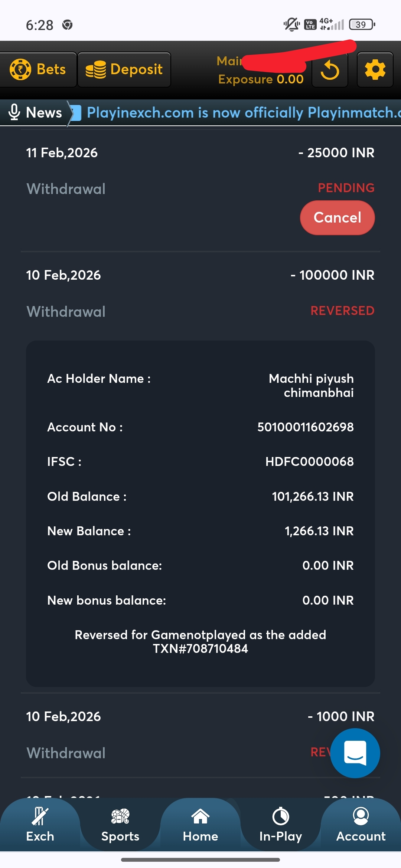Tap the stacked coins Deposit icon
This screenshot has height=868, width=401.
[96, 70]
